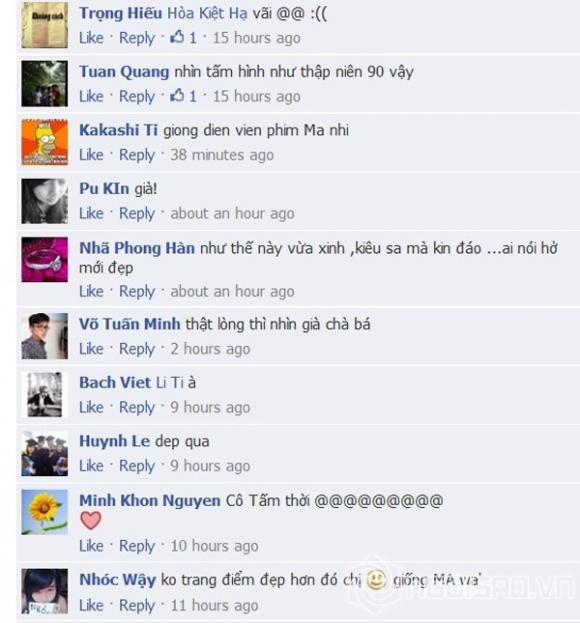Reply to Pu KIn's comment

tap(137, 213)
